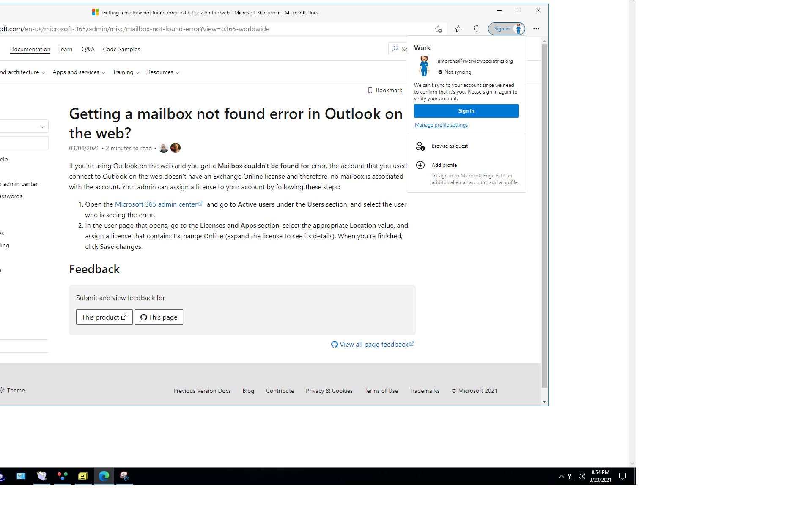Click the blue Sign in button in profile popup

point(466,111)
